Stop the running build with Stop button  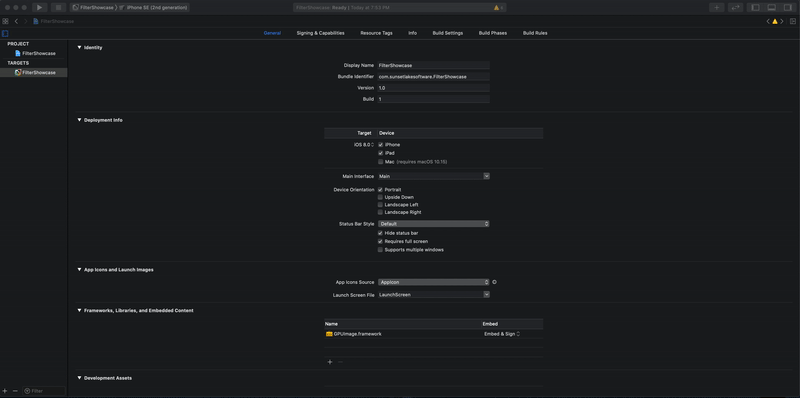click(x=58, y=8)
